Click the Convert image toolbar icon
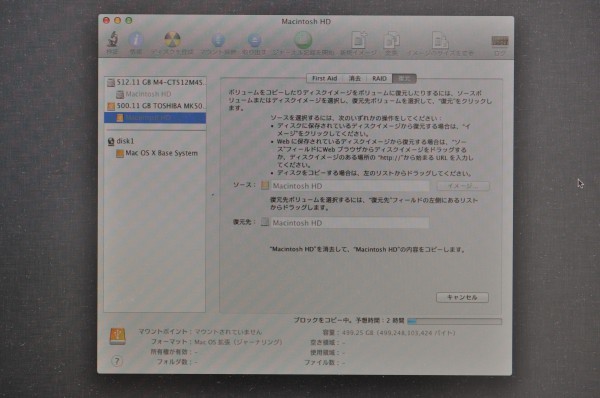This screenshot has height=398, width=600. [x=391, y=40]
